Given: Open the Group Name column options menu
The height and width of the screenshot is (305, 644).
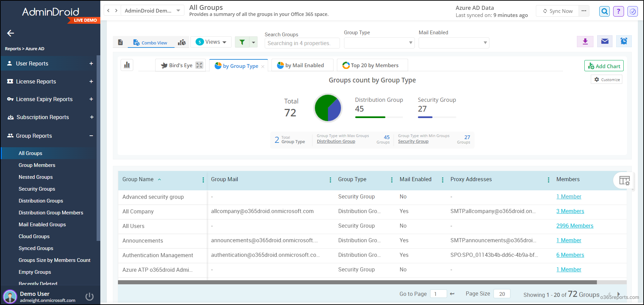Looking at the screenshot, I should click(203, 180).
